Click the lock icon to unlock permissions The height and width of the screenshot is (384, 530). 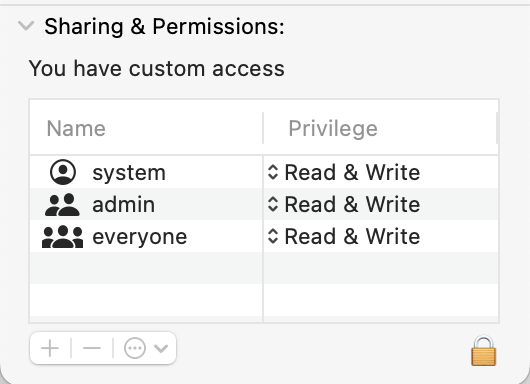[x=483, y=351]
